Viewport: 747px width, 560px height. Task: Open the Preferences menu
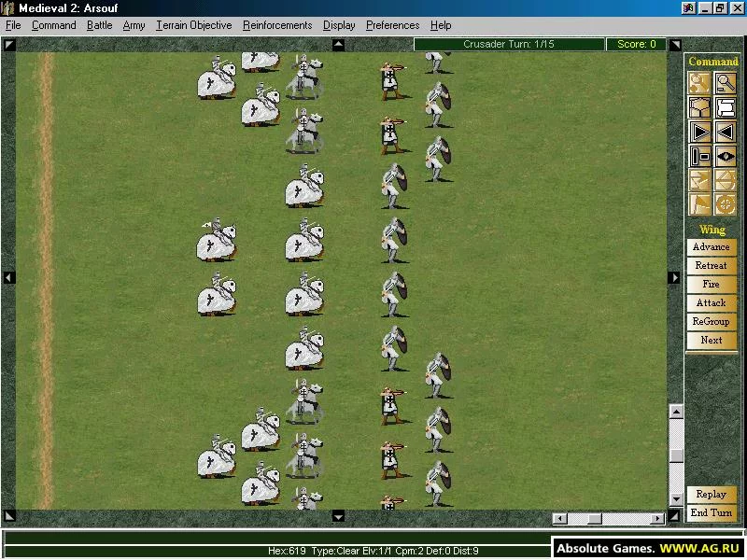pos(392,25)
